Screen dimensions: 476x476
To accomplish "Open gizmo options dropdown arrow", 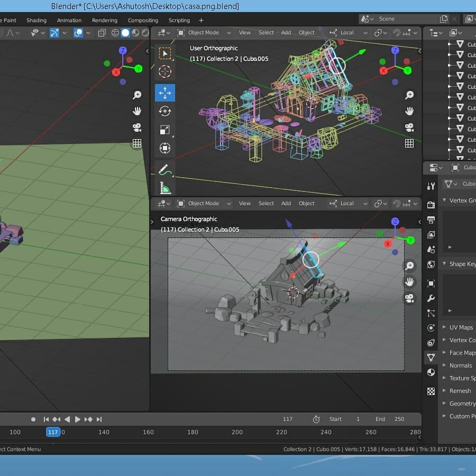I will 65,32.
